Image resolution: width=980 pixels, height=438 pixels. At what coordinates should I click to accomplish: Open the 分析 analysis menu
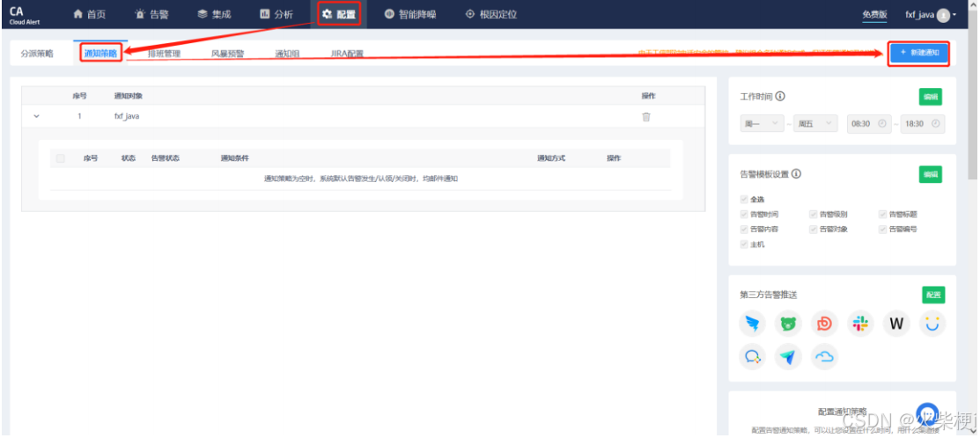(276, 14)
